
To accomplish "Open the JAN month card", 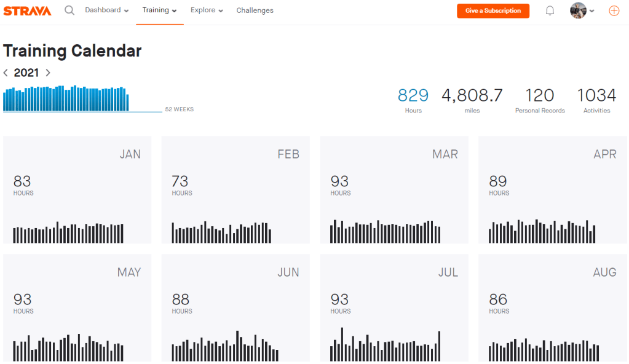I will tap(77, 189).
